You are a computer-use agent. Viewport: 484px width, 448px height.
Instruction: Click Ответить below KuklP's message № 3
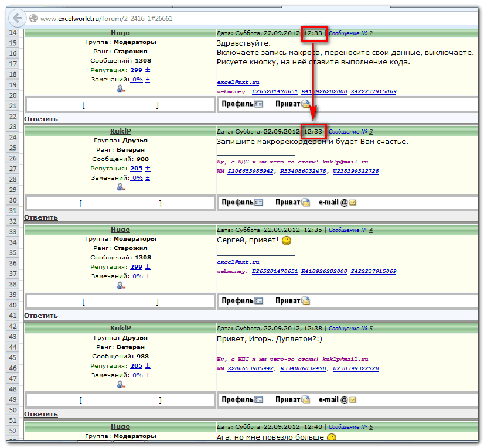click(x=41, y=217)
